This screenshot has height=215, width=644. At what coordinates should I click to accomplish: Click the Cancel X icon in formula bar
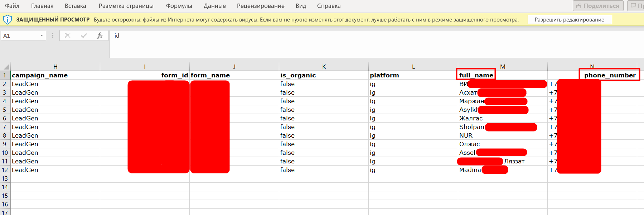click(67, 35)
